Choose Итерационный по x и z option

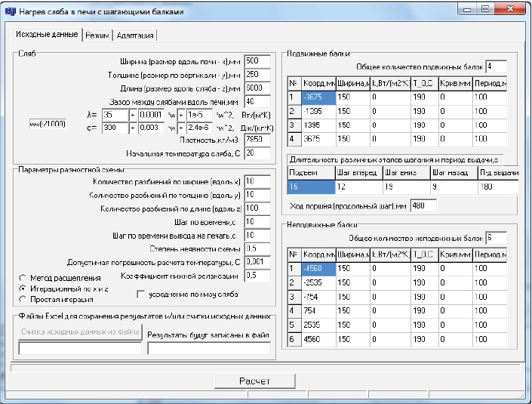23,288
